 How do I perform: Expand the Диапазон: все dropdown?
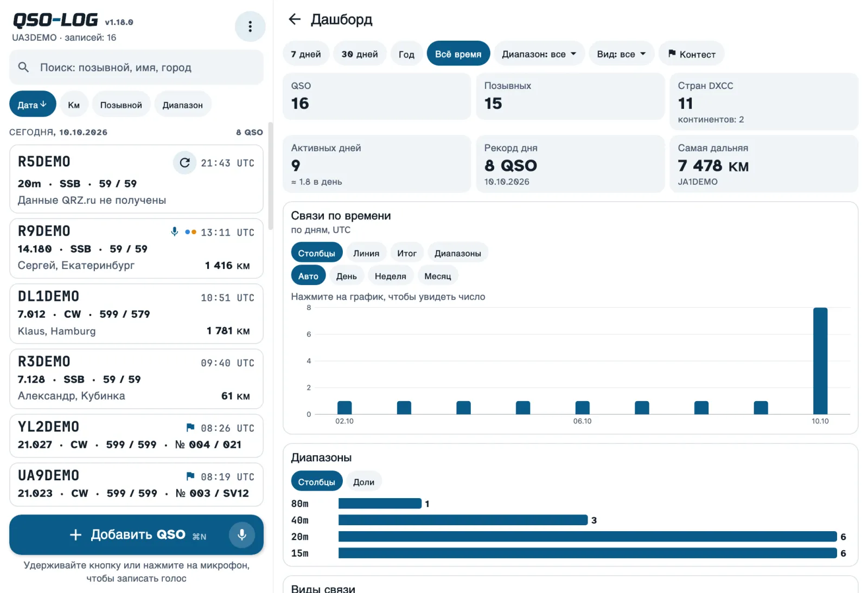(x=539, y=54)
